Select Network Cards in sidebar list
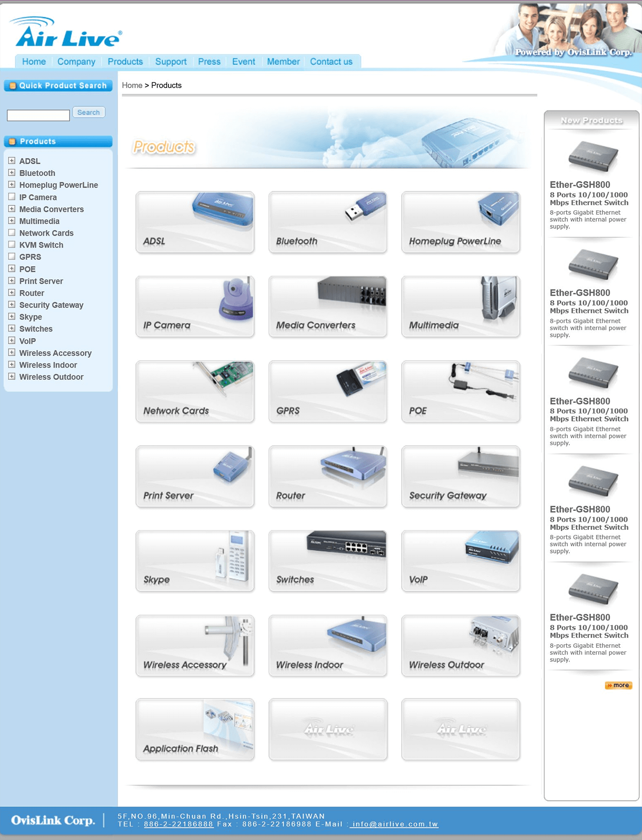This screenshot has width=642, height=840. pyautogui.click(x=46, y=233)
